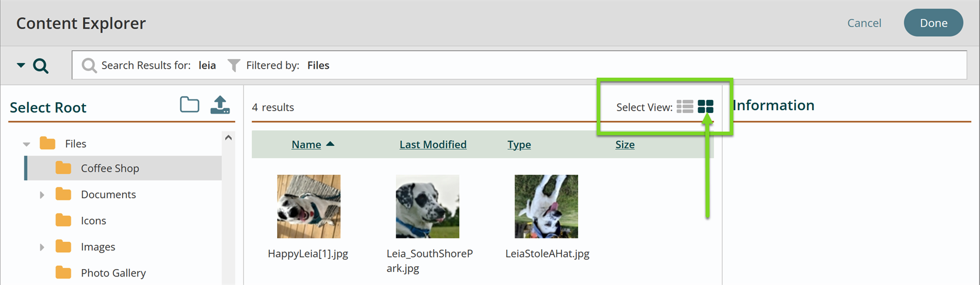The height and width of the screenshot is (285, 980).
Task: Select the HappyLeia[1].jpg thumbnail
Action: coord(309,206)
